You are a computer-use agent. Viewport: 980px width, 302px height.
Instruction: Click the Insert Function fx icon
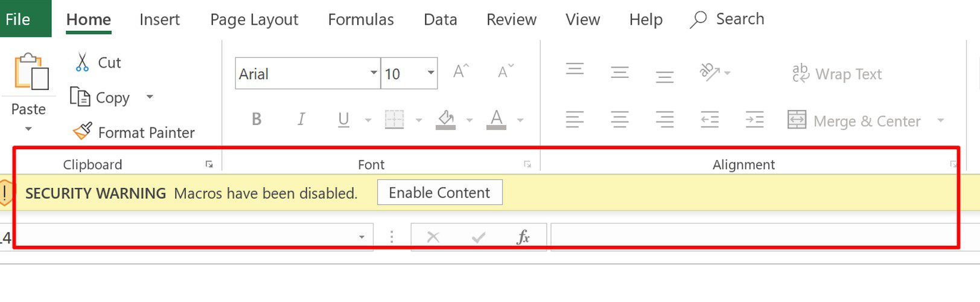523,237
